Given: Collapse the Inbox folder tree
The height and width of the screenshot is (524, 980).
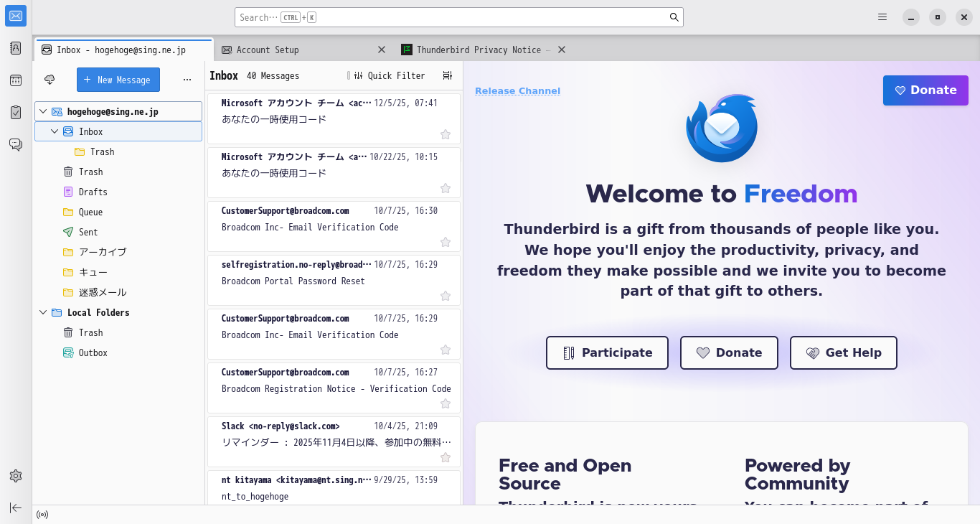Looking at the screenshot, I should [55, 132].
